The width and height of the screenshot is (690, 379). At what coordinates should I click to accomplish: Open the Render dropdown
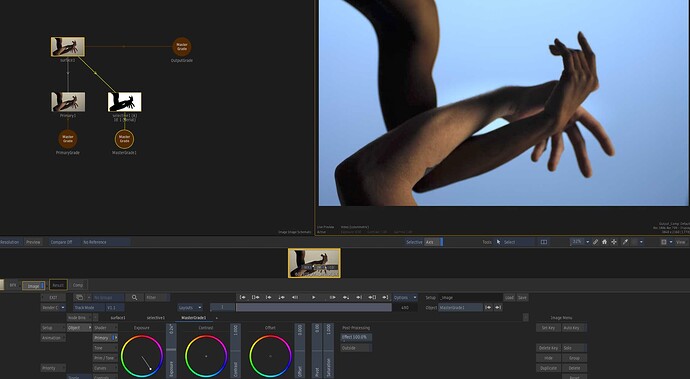53,308
